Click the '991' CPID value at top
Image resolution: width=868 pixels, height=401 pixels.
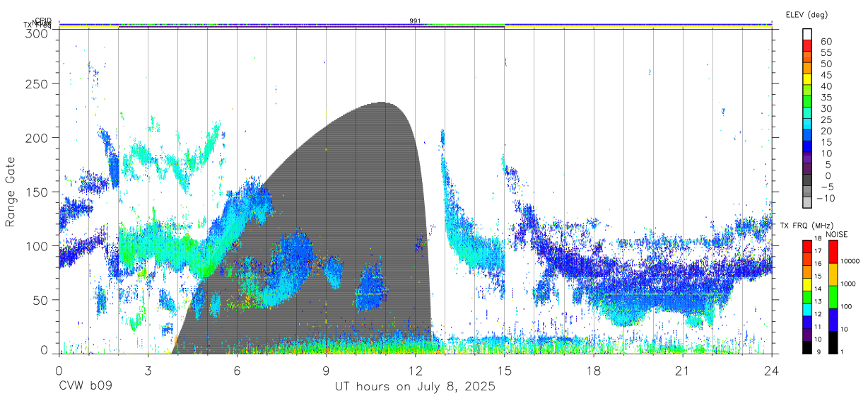(x=415, y=21)
